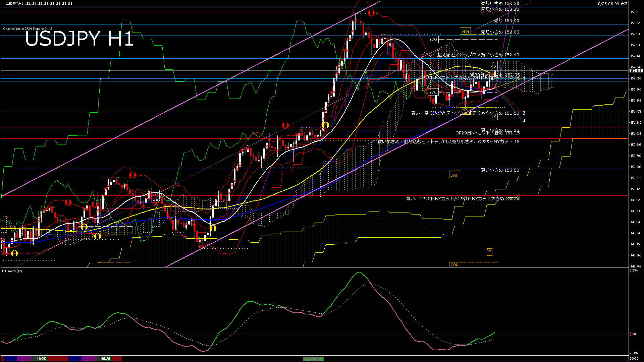Click the 10/26 date marker on timeline

tap(106, 359)
